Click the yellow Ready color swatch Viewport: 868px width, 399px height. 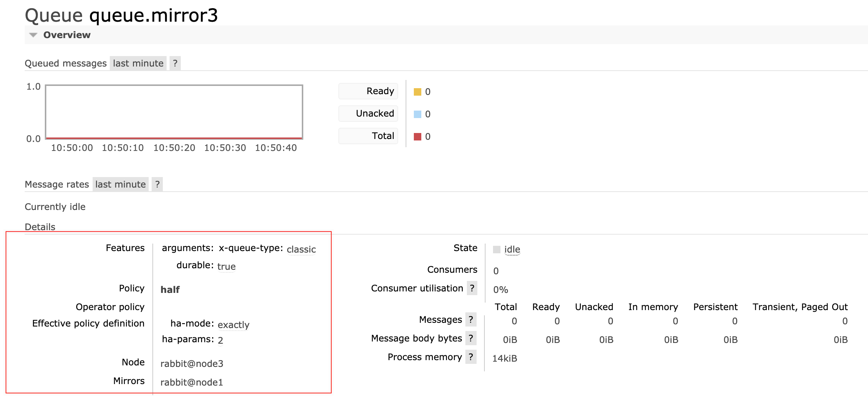pyautogui.click(x=418, y=92)
